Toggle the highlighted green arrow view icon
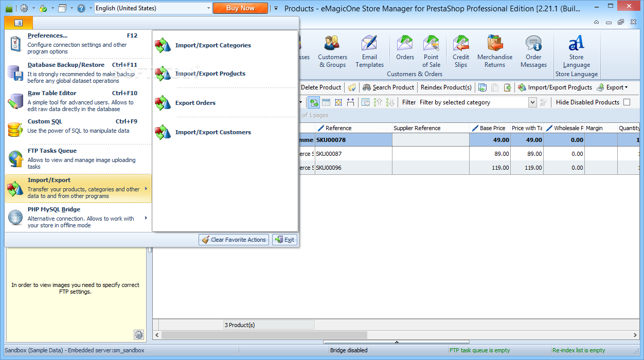 coord(313,102)
